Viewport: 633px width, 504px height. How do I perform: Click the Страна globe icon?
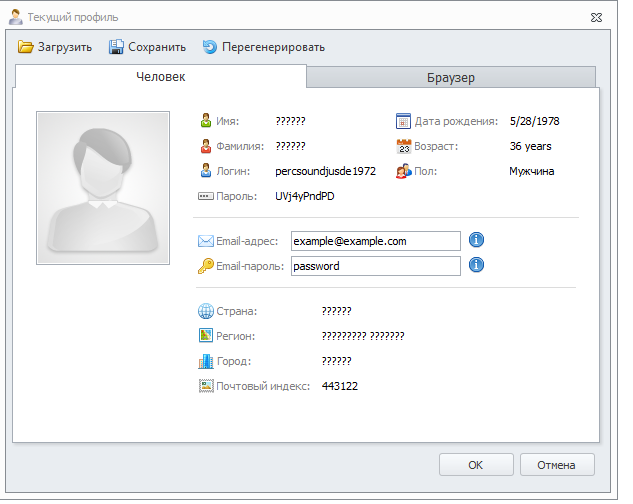(x=206, y=311)
